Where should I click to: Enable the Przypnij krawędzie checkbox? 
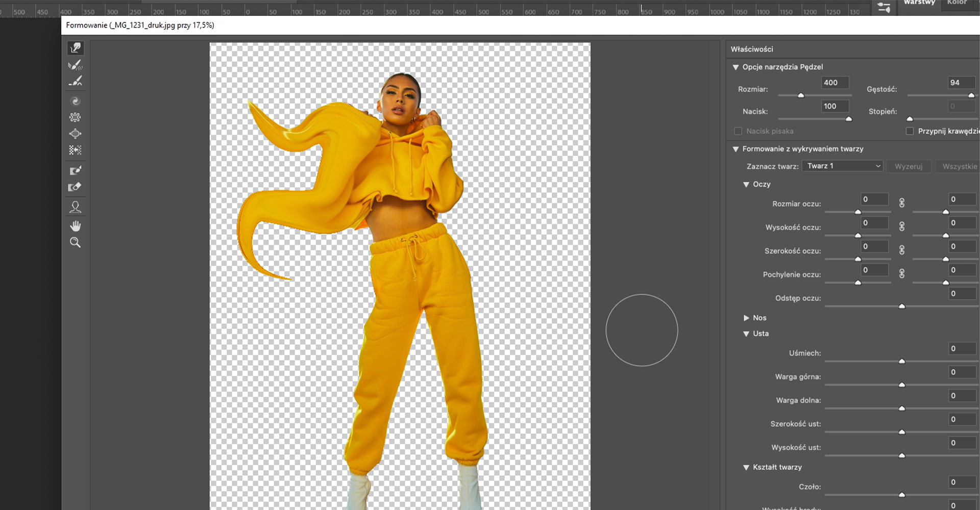[x=910, y=131]
